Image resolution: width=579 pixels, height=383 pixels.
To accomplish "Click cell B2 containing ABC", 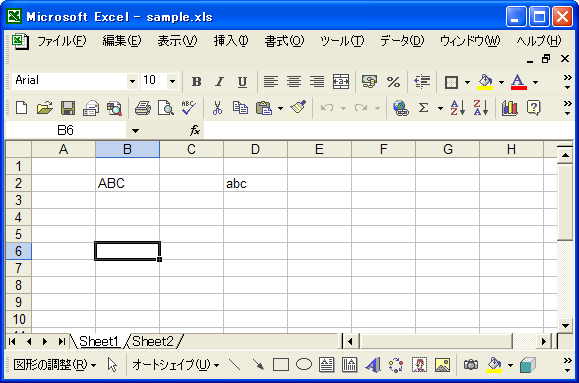I will point(127,183).
